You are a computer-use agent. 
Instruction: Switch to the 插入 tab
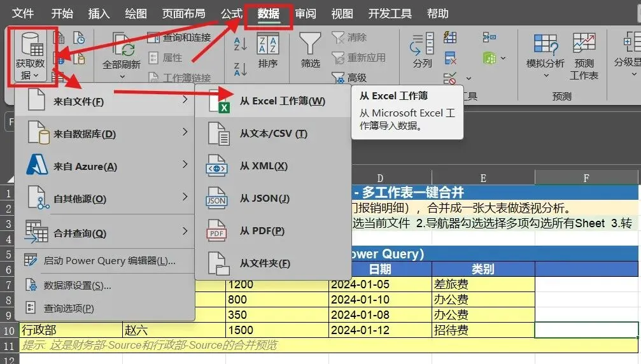(x=99, y=13)
